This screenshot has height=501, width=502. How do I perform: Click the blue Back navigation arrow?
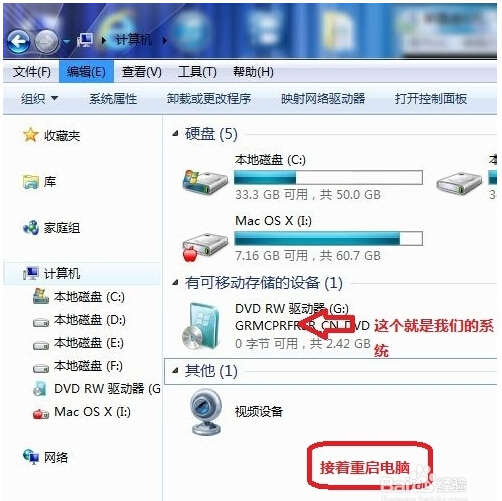[18, 41]
